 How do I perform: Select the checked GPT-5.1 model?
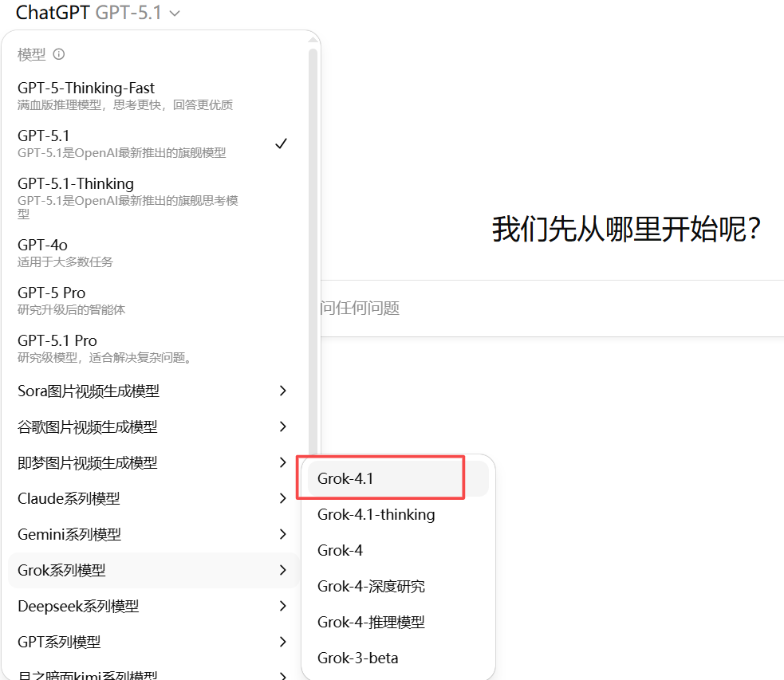(x=154, y=144)
